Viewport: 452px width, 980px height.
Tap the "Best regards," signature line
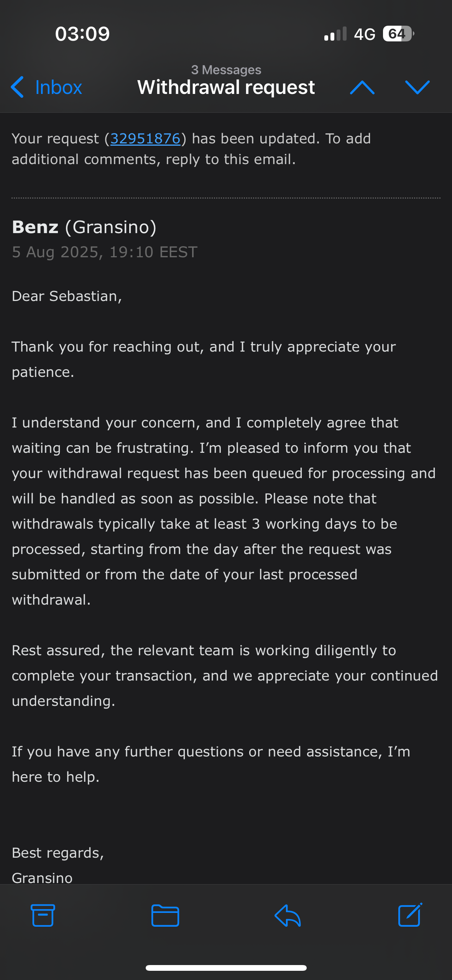coord(58,853)
